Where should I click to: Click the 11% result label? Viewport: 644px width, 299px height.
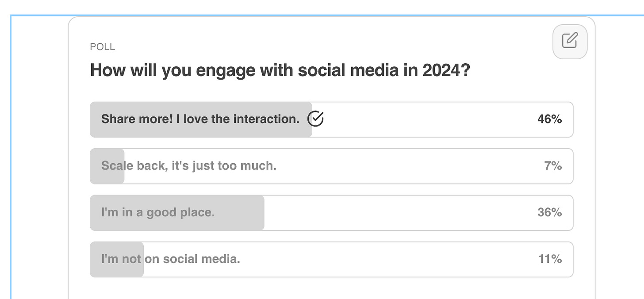coord(550,259)
